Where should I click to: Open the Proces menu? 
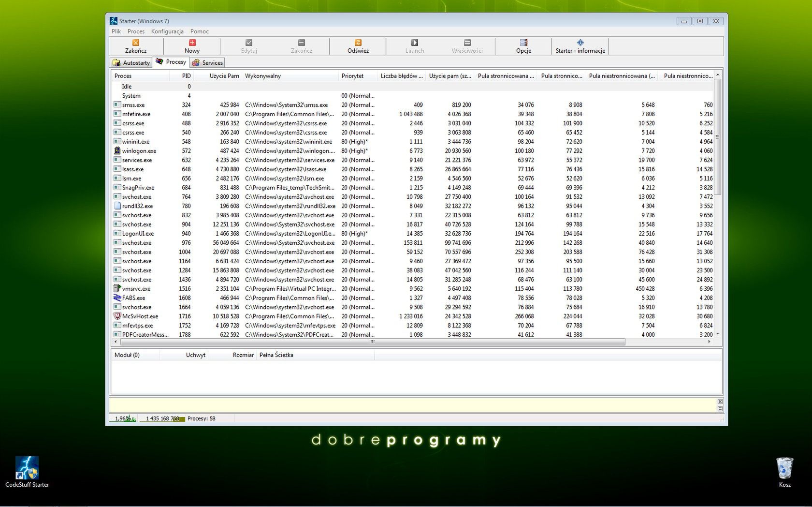click(136, 31)
